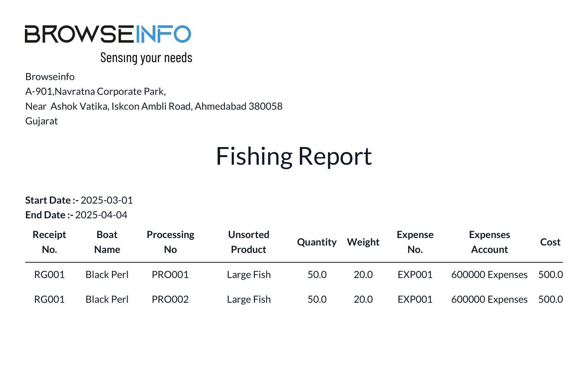
Task: Click the BrowseInfo logo
Action: (x=108, y=34)
